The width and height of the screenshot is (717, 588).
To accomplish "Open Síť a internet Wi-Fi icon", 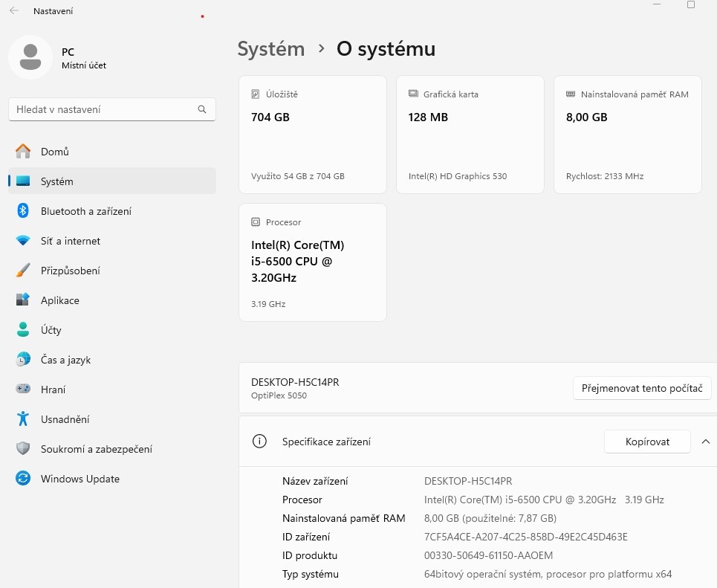I will (x=23, y=241).
